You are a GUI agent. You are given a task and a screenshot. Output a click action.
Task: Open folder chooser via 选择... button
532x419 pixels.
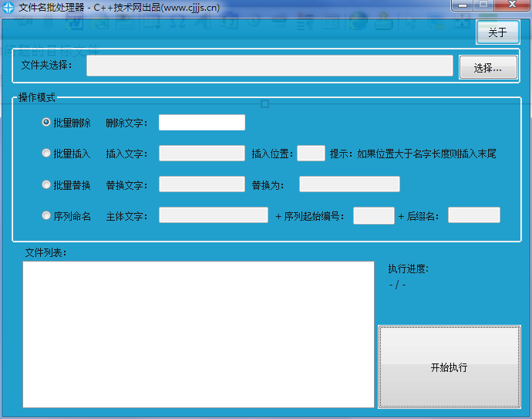[x=488, y=68]
